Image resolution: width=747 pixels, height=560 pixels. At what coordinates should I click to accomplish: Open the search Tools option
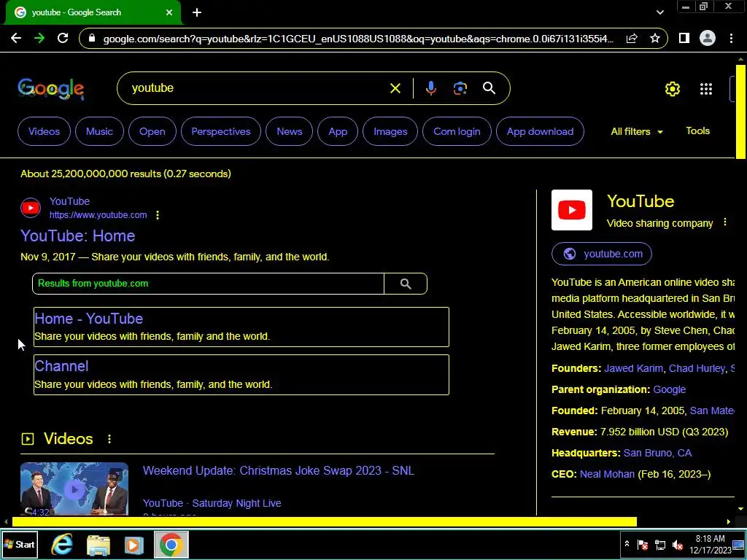[x=697, y=131]
